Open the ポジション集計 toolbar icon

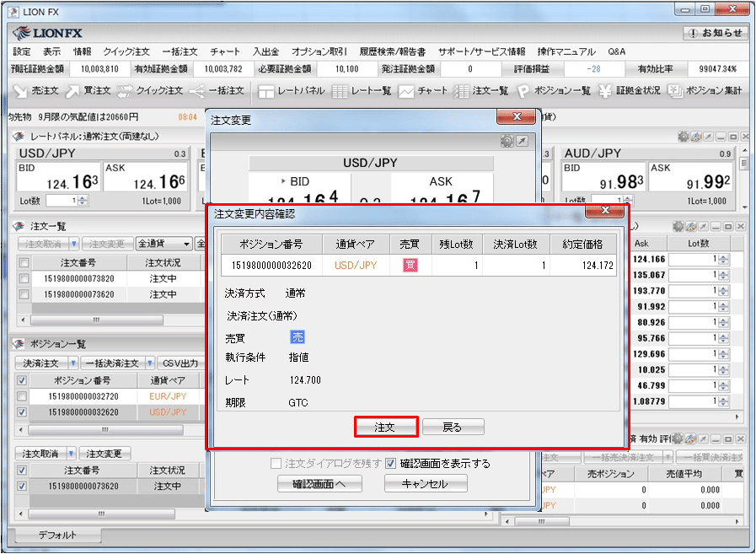click(x=705, y=91)
